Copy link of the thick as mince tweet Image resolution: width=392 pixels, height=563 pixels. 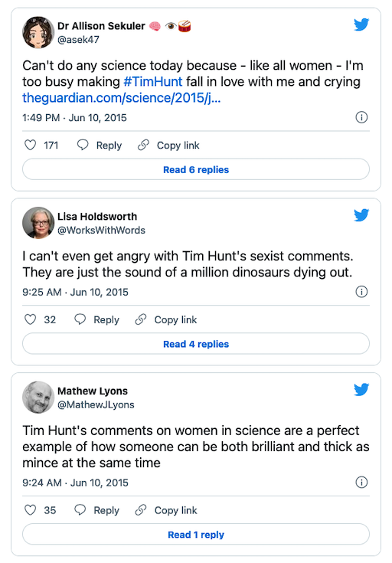166,510
